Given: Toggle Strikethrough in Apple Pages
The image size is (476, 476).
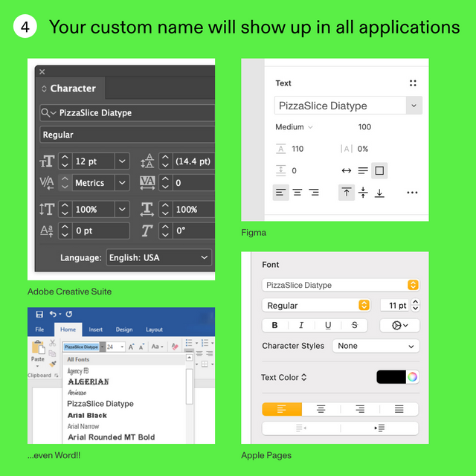Looking at the screenshot, I should pos(354,326).
